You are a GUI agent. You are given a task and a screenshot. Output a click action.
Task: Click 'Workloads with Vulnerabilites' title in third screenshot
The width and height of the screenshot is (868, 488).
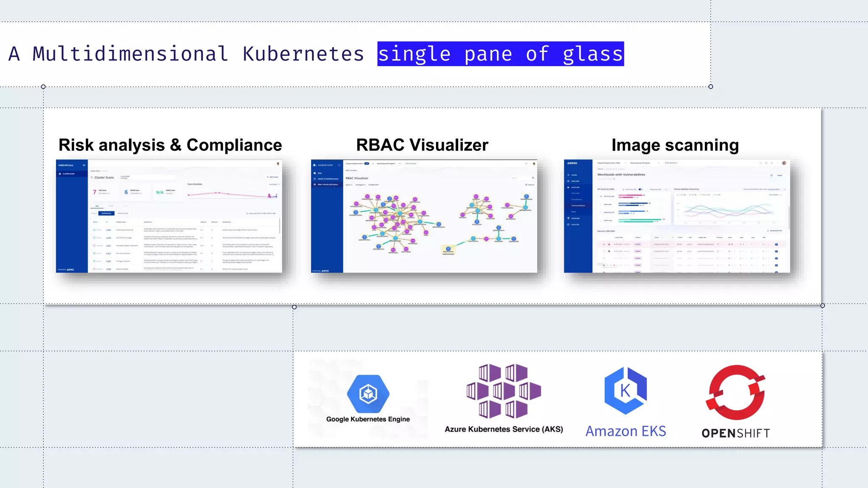click(621, 175)
